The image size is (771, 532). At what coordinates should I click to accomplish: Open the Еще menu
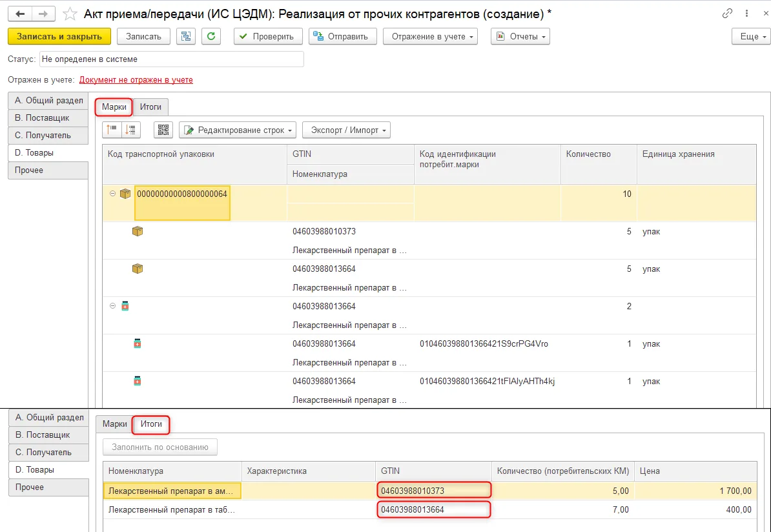pyautogui.click(x=752, y=36)
